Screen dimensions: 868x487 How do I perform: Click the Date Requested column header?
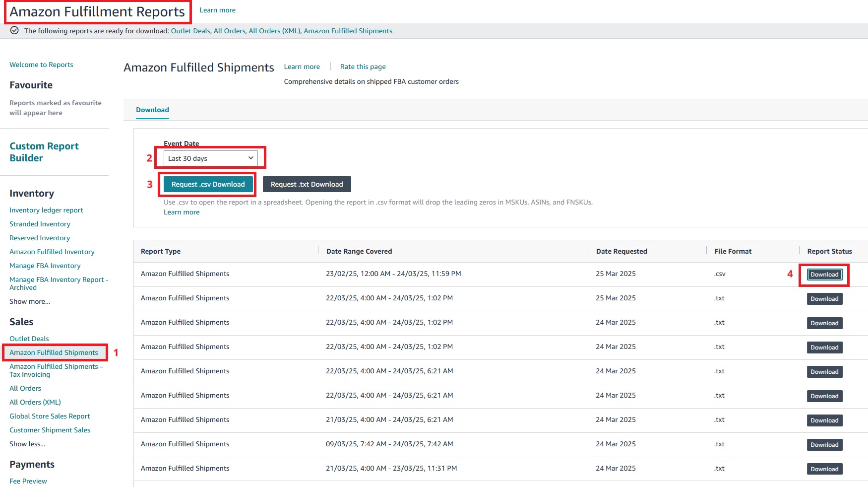[621, 251]
